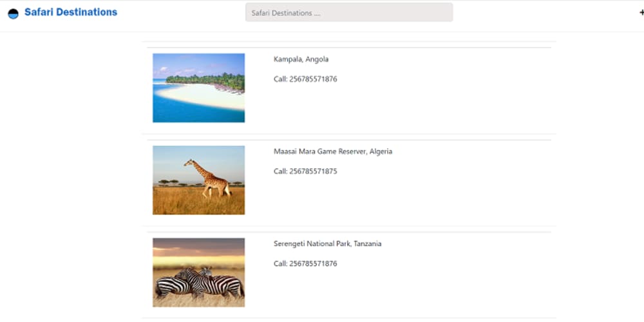Click phone number Call: 256785571875
The image size is (644, 322).
coord(305,171)
